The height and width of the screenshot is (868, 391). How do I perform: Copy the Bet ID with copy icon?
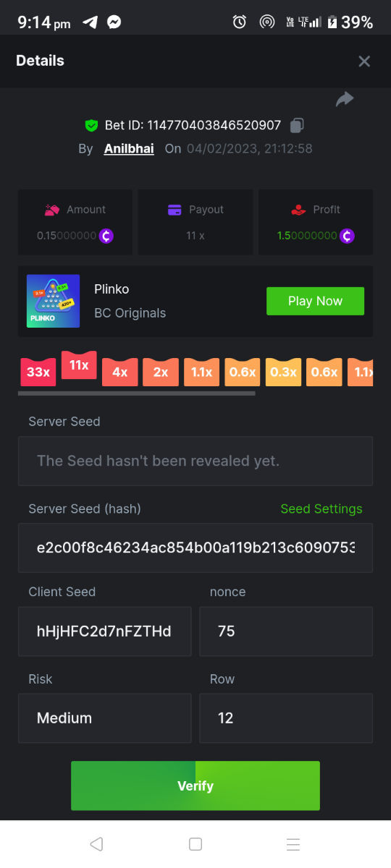point(296,126)
